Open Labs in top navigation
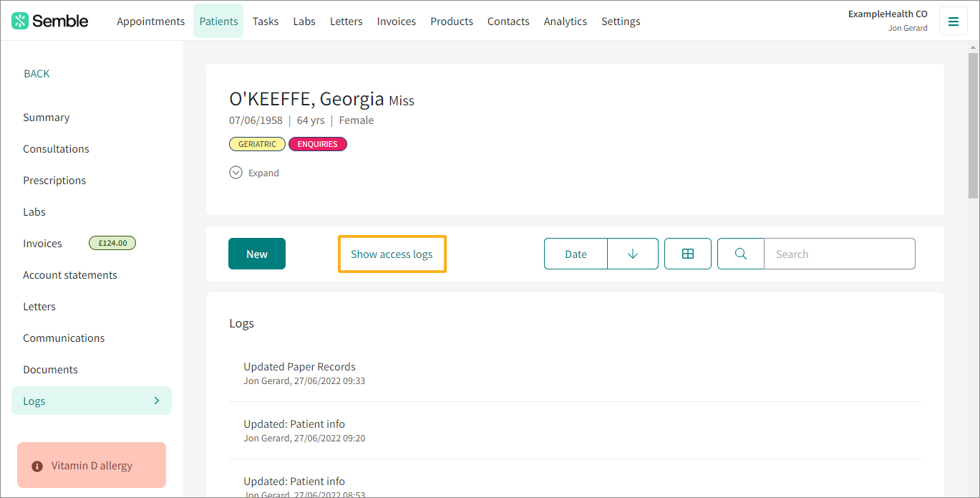The image size is (980, 498). 304,21
